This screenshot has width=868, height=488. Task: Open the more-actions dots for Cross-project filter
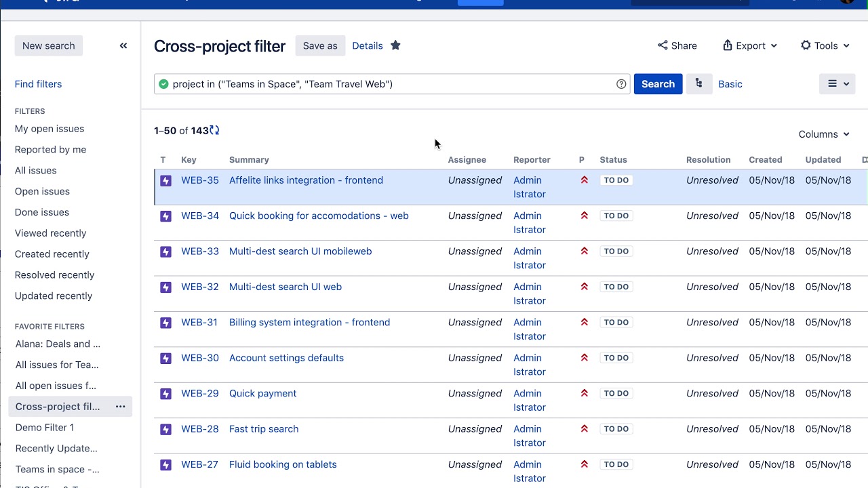(x=120, y=407)
